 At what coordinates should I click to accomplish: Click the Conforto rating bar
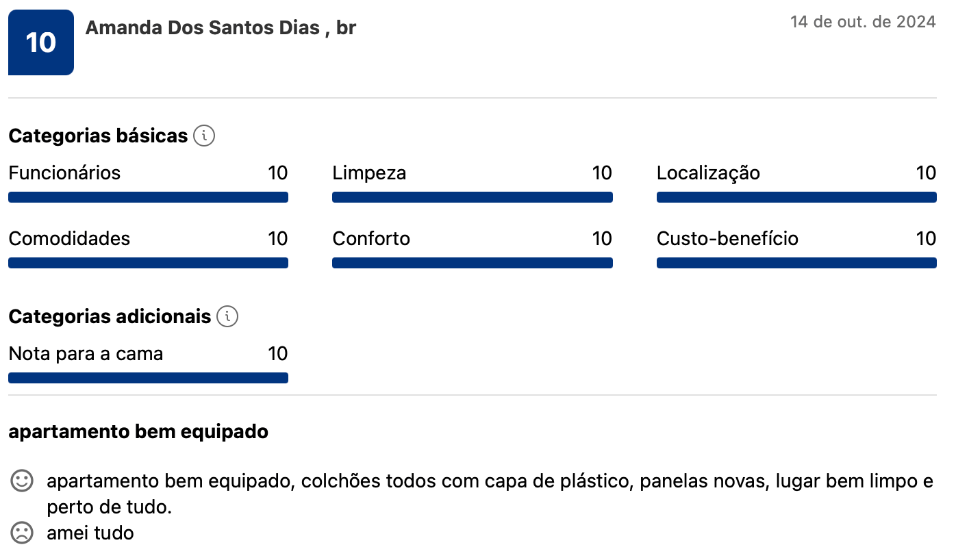click(x=472, y=263)
